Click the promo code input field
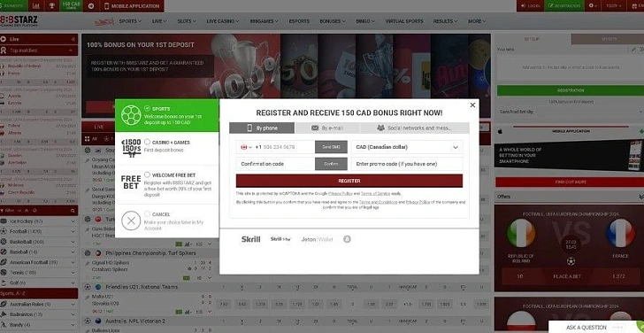This screenshot has height=333, width=644. (x=407, y=164)
